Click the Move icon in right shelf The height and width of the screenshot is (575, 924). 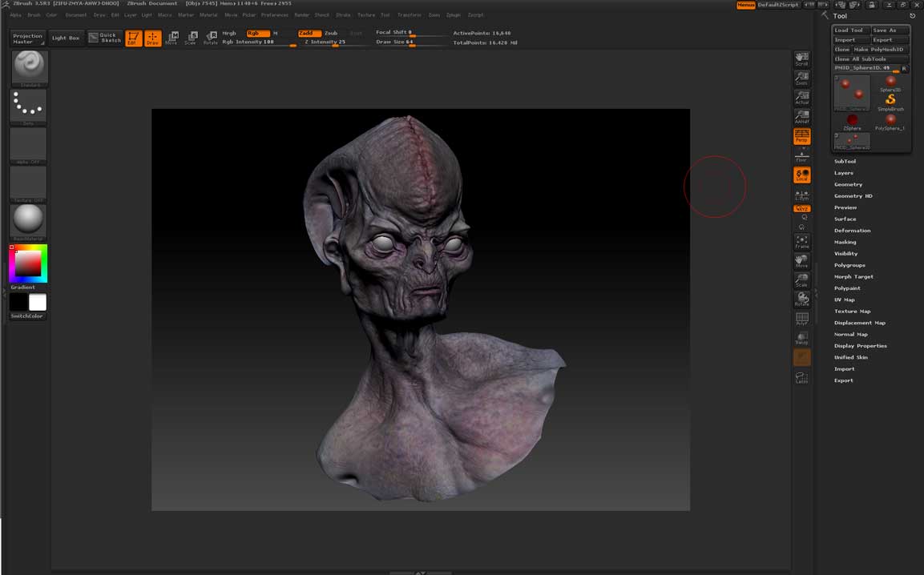[802, 261]
